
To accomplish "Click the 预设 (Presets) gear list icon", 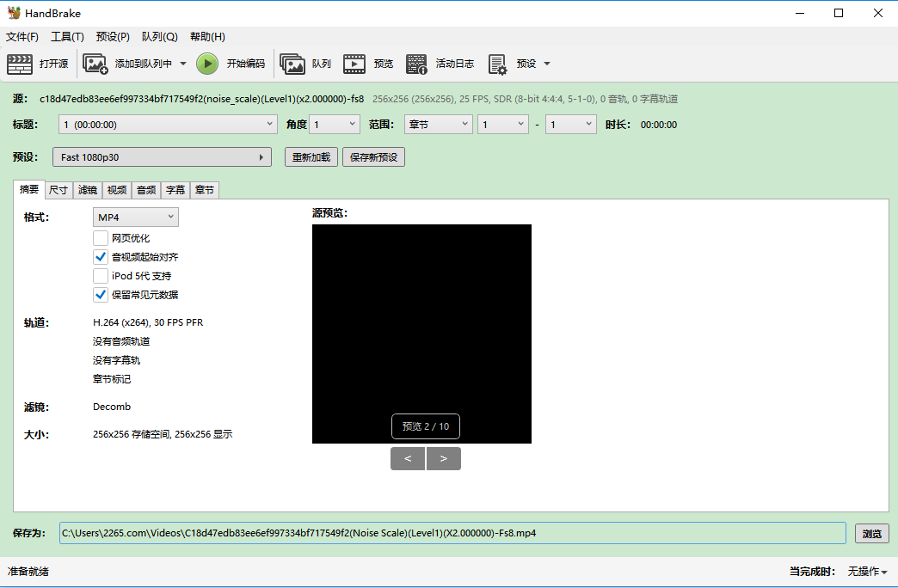I will tap(497, 64).
